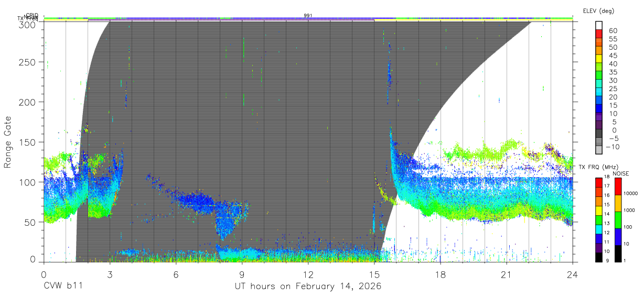Viewport: 644px width, 297px height.
Task: Click the 30 label in ELEV legend
Action: pos(613,81)
